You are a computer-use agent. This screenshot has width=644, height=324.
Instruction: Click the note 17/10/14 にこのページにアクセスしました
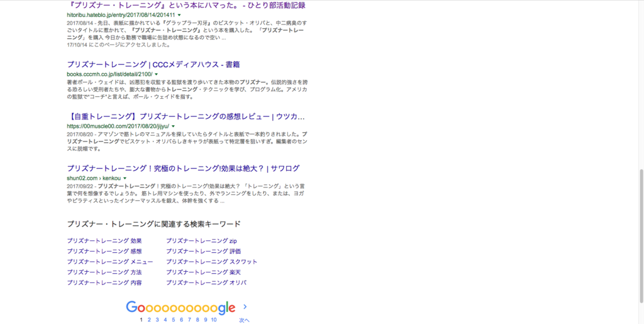(x=119, y=45)
